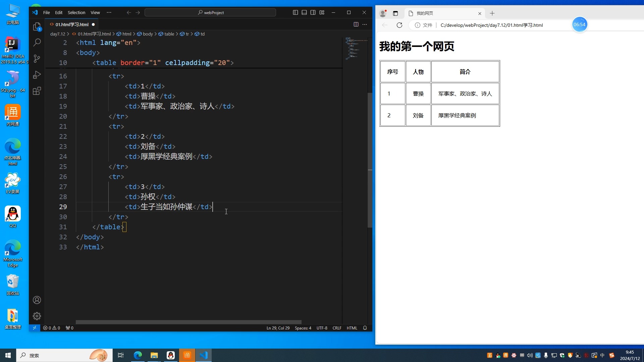Toggle Secondary Side Bar visibility
The image size is (644, 362).
pyautogui.click(x=313, y=12)
